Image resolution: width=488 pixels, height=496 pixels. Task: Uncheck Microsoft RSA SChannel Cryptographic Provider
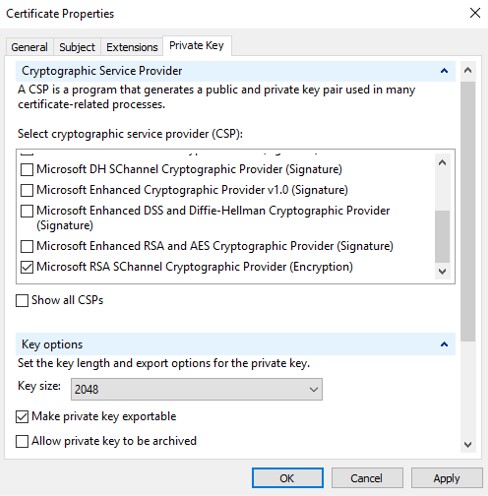(27, 267)
